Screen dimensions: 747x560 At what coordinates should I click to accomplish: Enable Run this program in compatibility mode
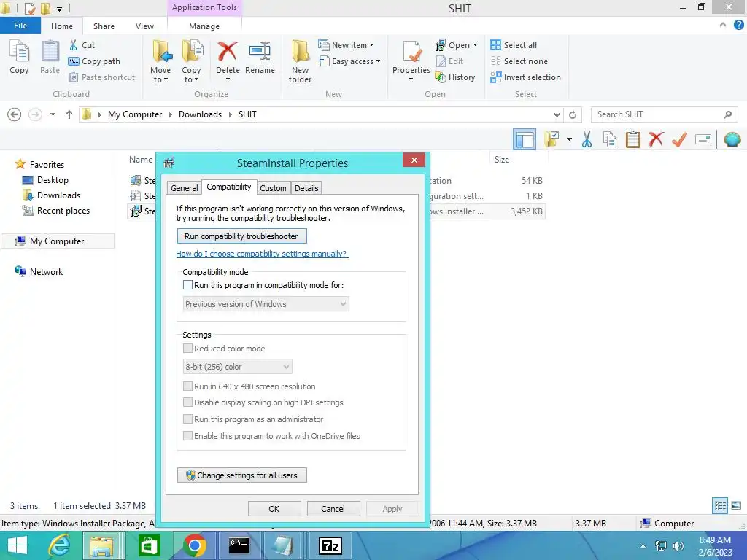187,285
